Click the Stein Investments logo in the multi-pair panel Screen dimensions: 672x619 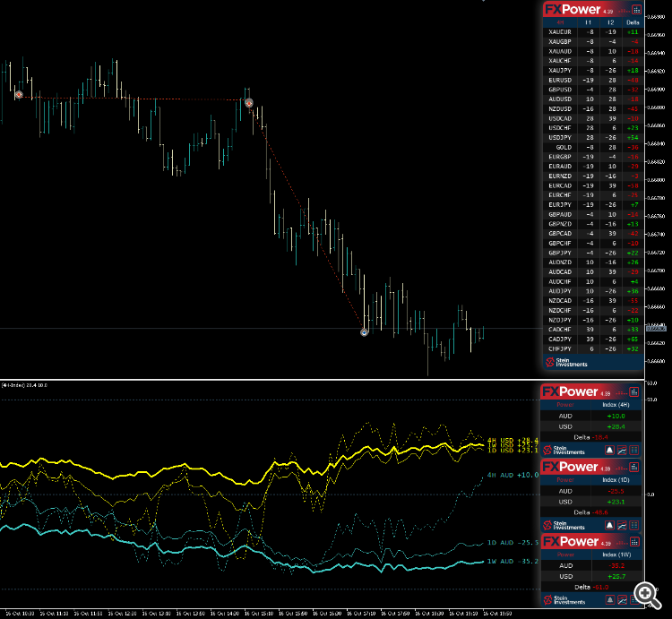[x=566, y=363]
